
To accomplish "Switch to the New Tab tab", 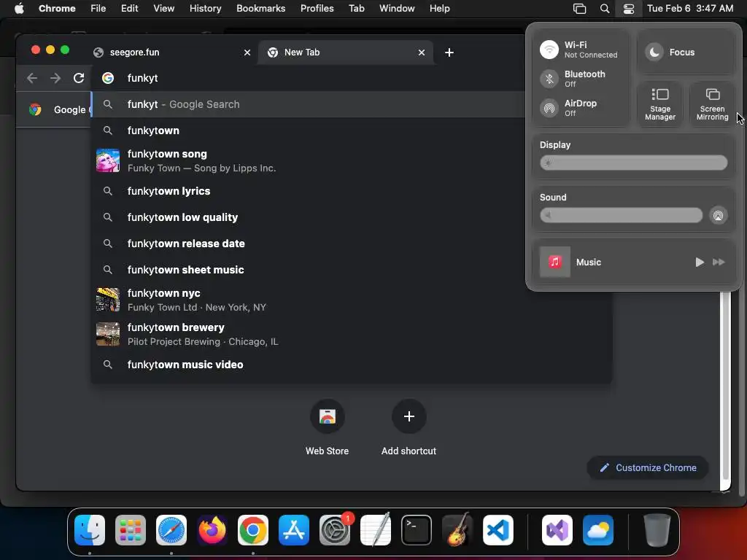I will [345, 52].
